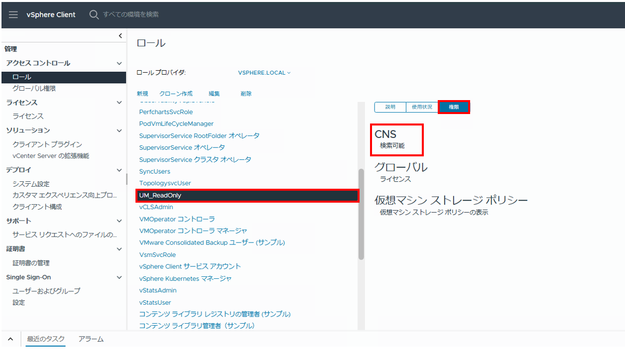The width and height of the screenshot is (625, 364).
Task: Click the 編集 role button
Action: [214, 94]
